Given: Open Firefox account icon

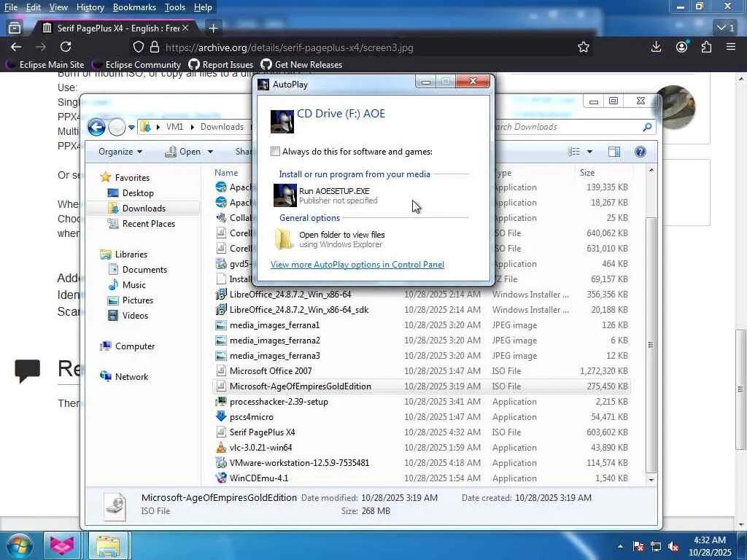Looking at the screenshot, I should 682,47.
